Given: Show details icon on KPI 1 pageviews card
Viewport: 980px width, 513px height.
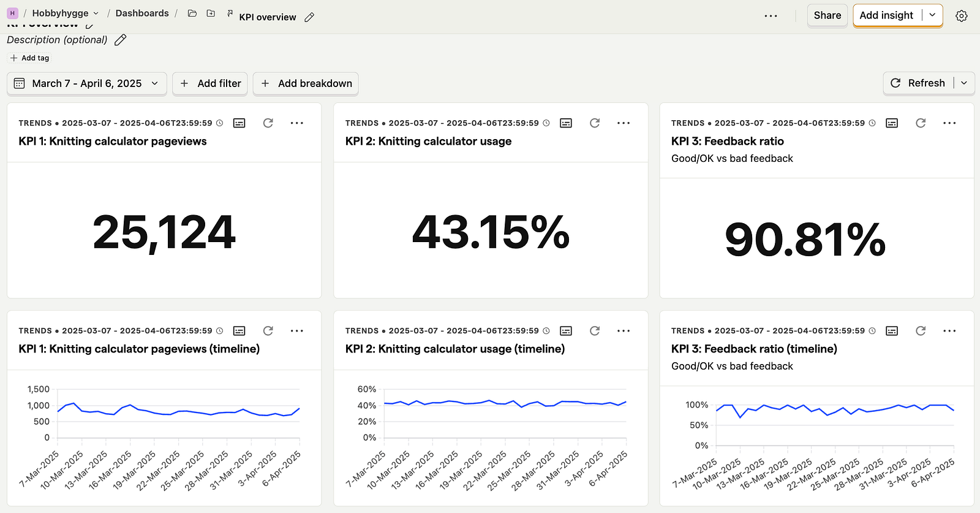Looking at the screenshot, I should pyautogui.click(x=239, y=123).
